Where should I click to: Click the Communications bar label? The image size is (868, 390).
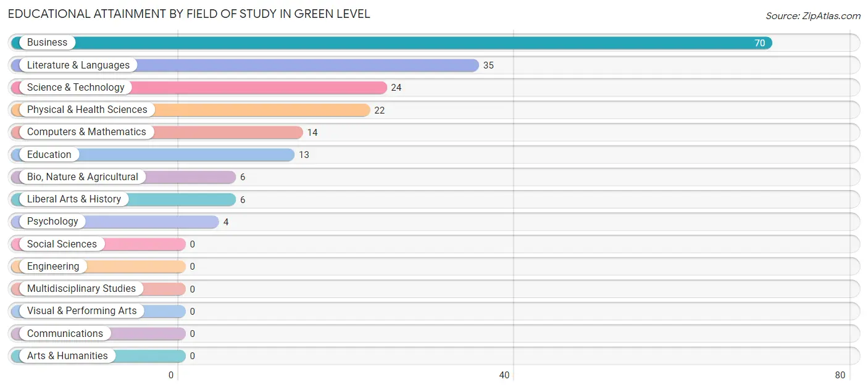point(65,334)
